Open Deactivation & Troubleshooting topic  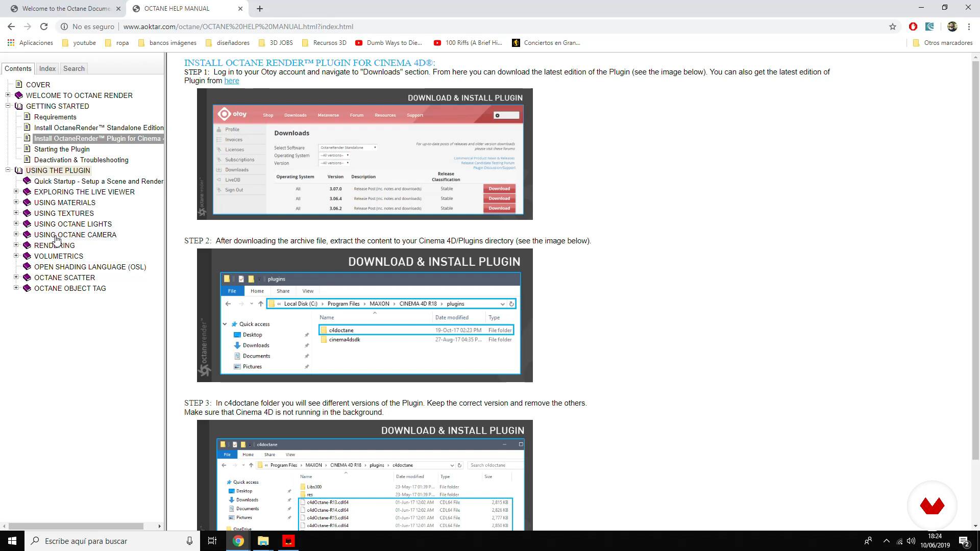pos(81,160)
